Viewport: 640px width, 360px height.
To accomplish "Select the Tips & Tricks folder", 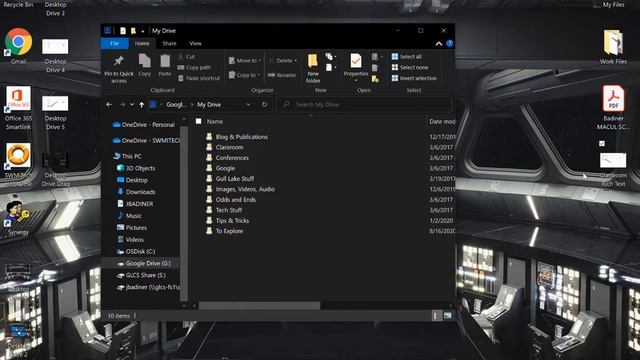I will click(228, 220).
